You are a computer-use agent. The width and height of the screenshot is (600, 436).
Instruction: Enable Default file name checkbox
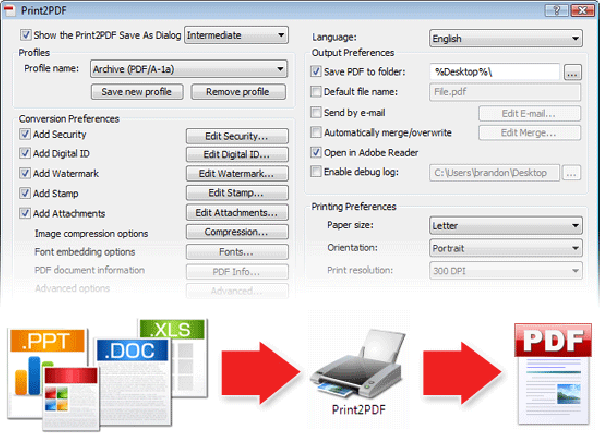coord(316,92)
